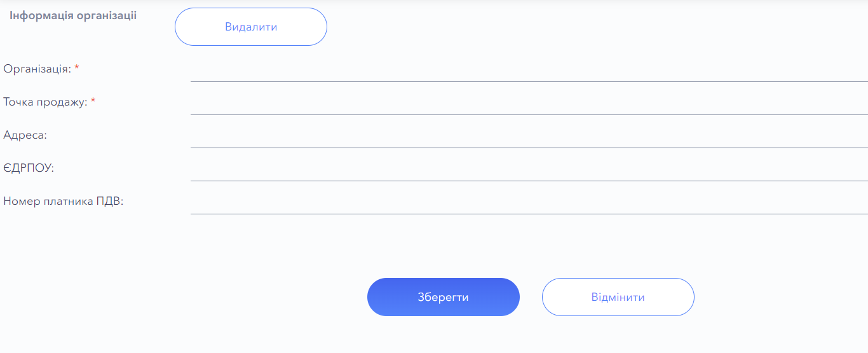Image resolution: width=868 pixels, height=353 pixels.
Task: Place cursor in VAT payer number field
Action: [x=529, y=203]
